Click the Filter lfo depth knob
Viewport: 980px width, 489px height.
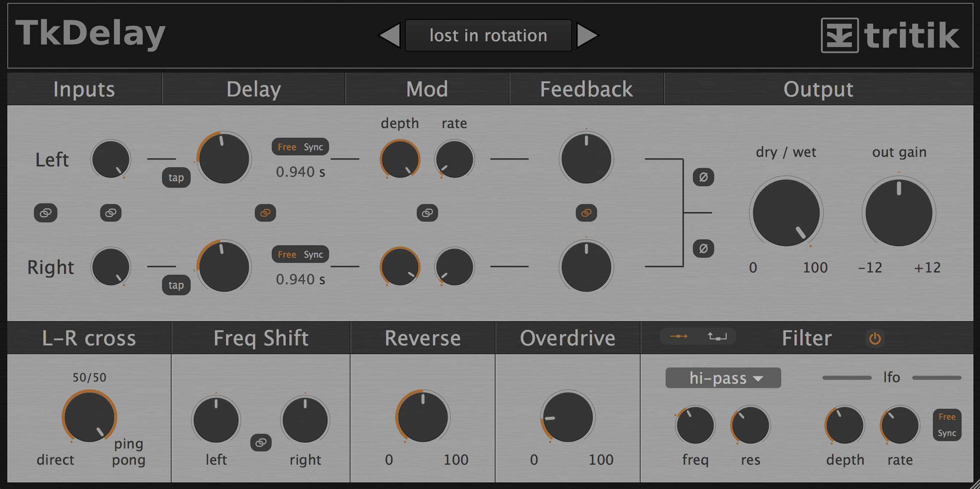pos(845,425)
